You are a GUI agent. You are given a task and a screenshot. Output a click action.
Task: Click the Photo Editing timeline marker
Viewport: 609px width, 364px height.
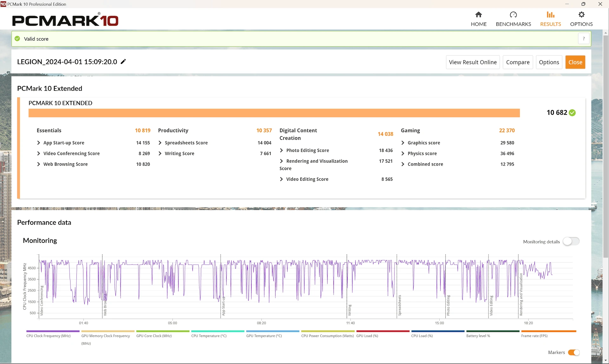pyautogui.click(x=448, y=305)
